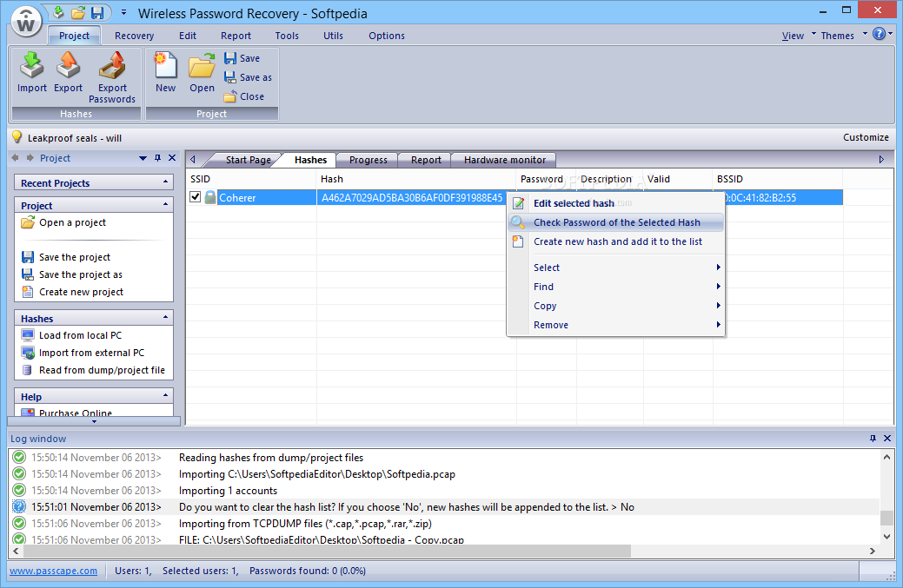903x588 pixels.
Task: Open the View dropdown menu
Action: tap(798, 35)
